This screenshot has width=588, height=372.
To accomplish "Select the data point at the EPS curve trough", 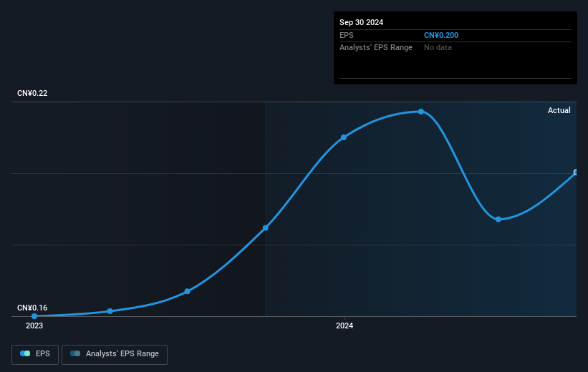I will pyautogui.click(x=498, y=219).
